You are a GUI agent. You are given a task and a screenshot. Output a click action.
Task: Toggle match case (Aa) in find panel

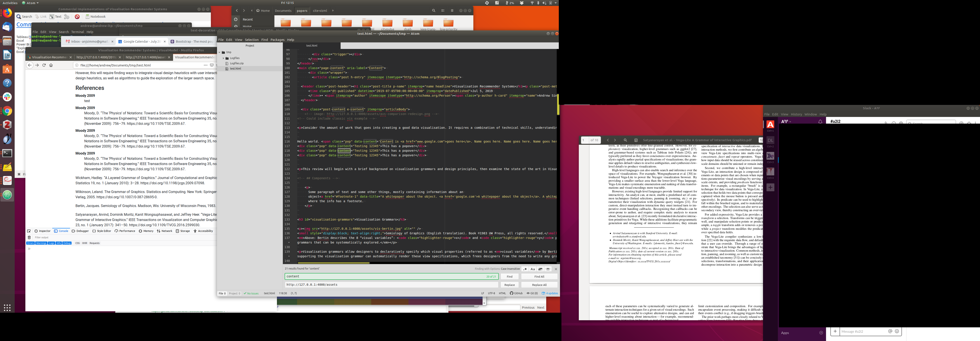coord(533,269)
